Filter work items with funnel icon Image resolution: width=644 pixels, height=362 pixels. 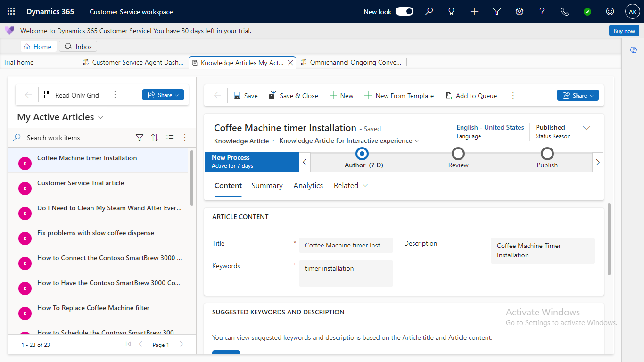click(x=140, y=138)
